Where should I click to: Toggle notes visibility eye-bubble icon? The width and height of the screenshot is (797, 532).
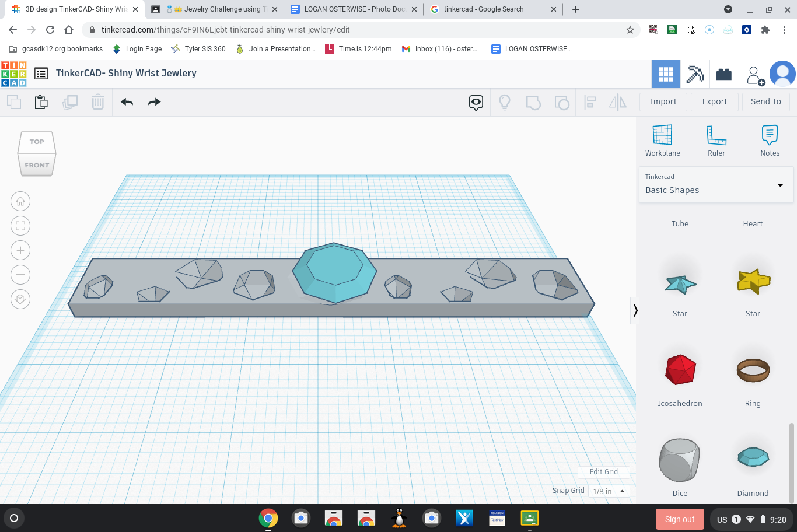[x=476, y=103]
